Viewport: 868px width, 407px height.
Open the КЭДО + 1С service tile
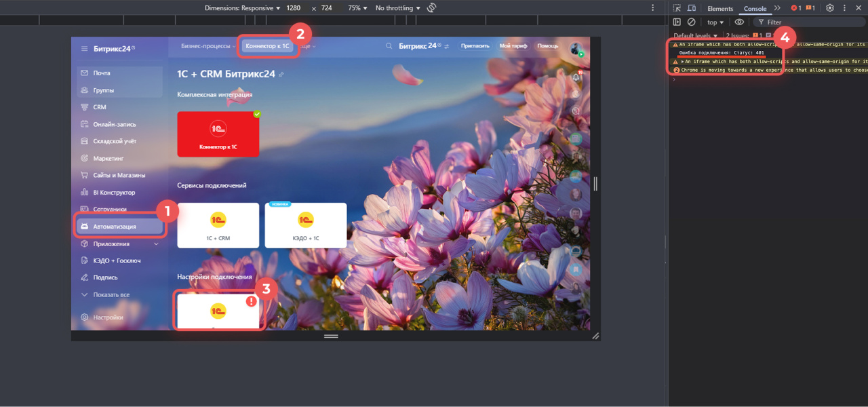click(x=306, y=225)
